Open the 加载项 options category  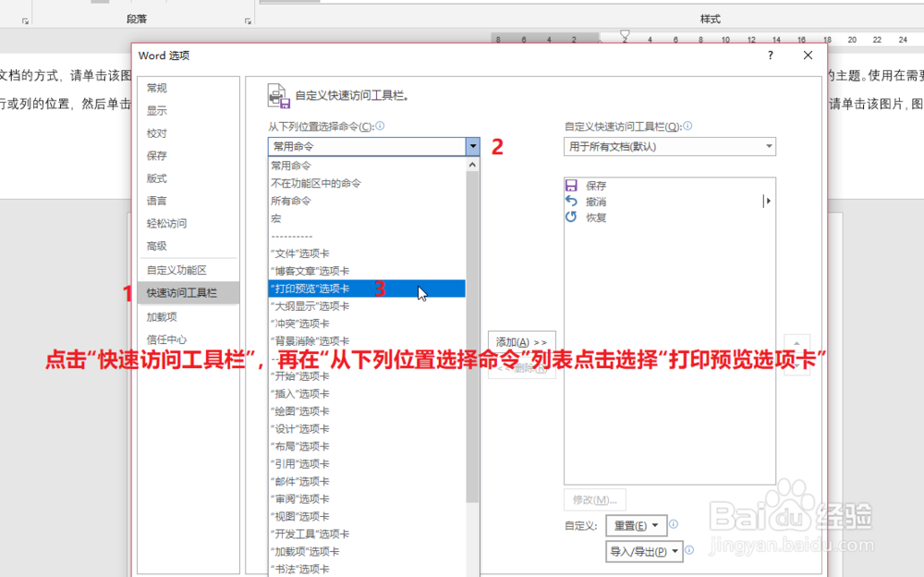point(188,317)
